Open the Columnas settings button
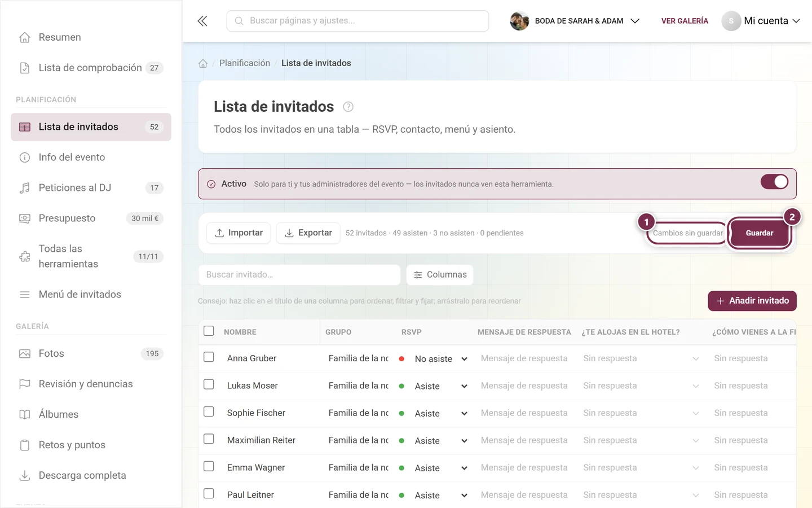 pyautogui.click(x=440, y=275)
